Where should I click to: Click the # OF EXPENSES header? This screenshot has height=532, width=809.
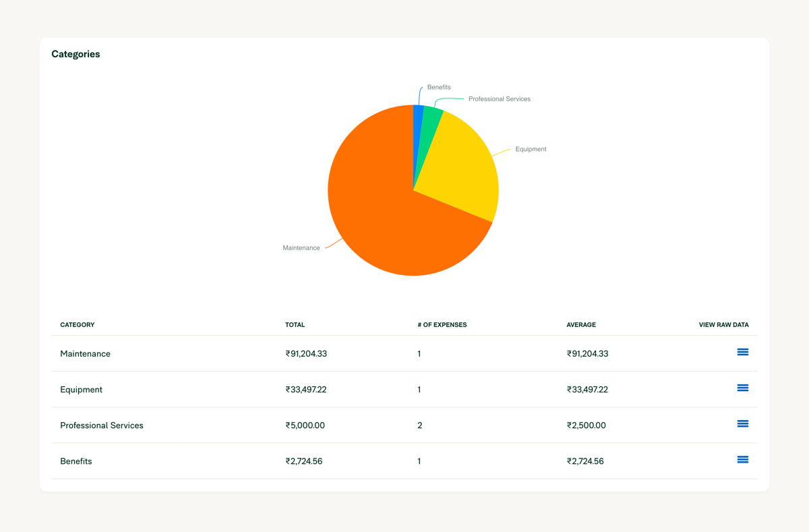point(443,324)
